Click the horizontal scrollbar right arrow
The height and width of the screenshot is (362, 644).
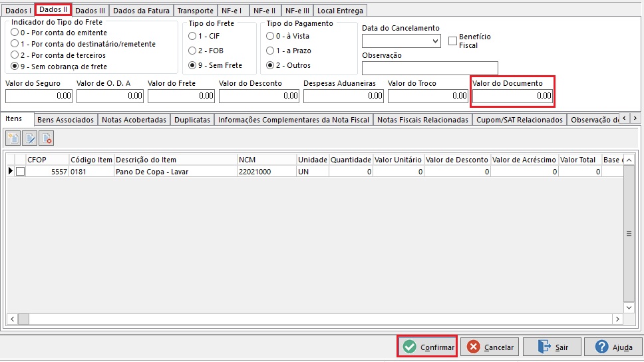[x=617, y=319]
